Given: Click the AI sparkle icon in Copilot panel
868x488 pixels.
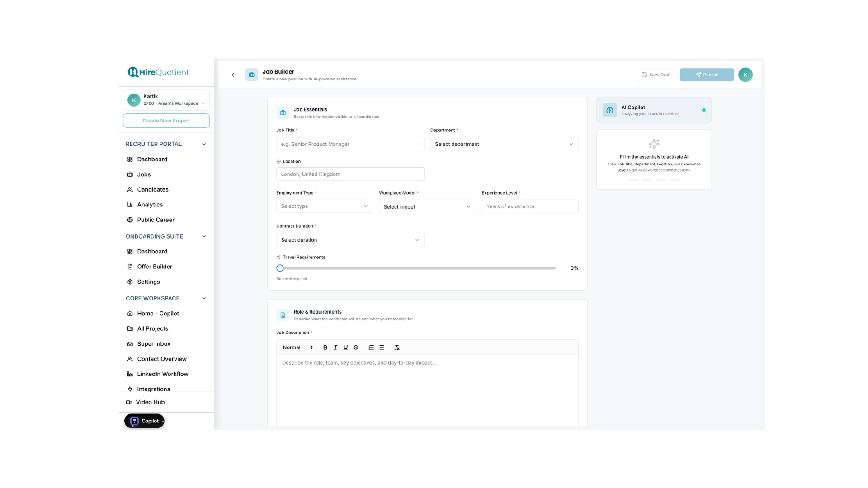Looking at the screenshot, I should pos(654,144).
